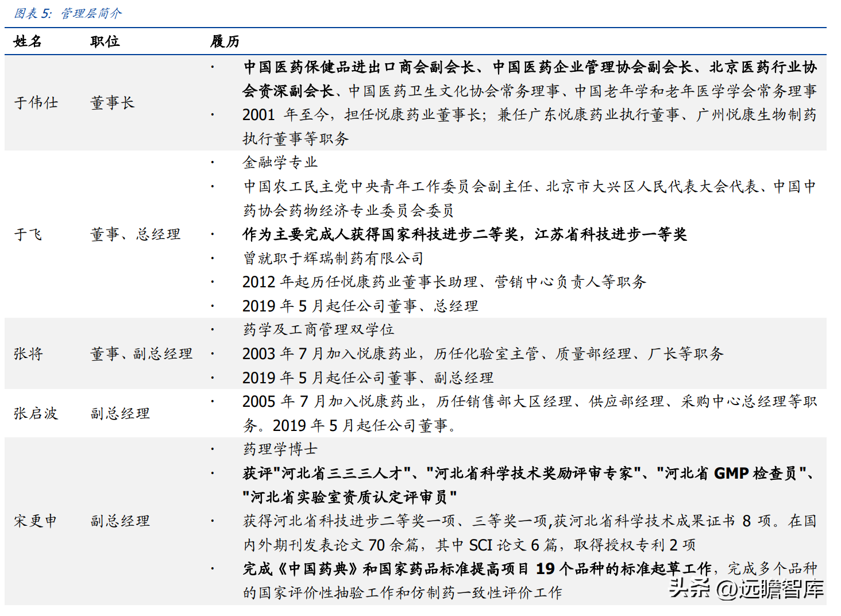Click the line '金融学专业'

coord(280,163)
